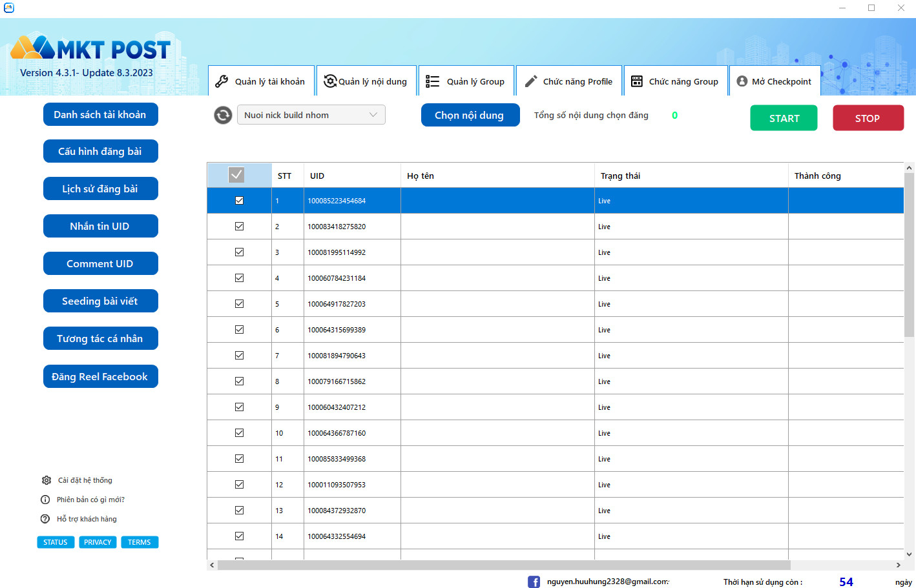The width and height of the screenshot is (916, 588).
Task: Click the Thành công column header
Action: tap(846, 176)
